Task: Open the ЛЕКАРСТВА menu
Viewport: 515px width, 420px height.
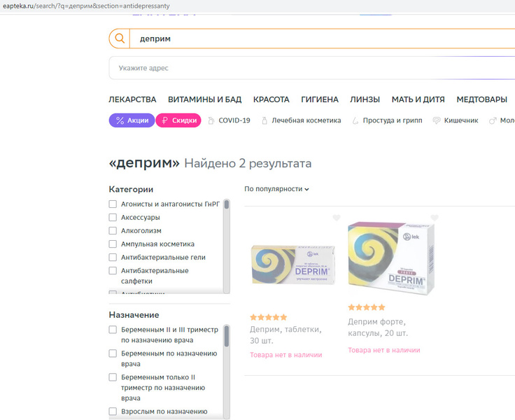Action: [132, 99]
